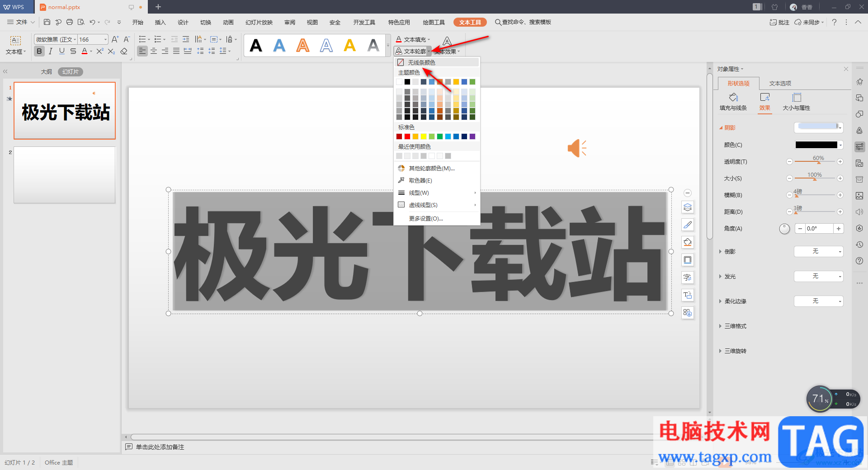
Task: Click the shape fill floating icon
Action: 688,242
